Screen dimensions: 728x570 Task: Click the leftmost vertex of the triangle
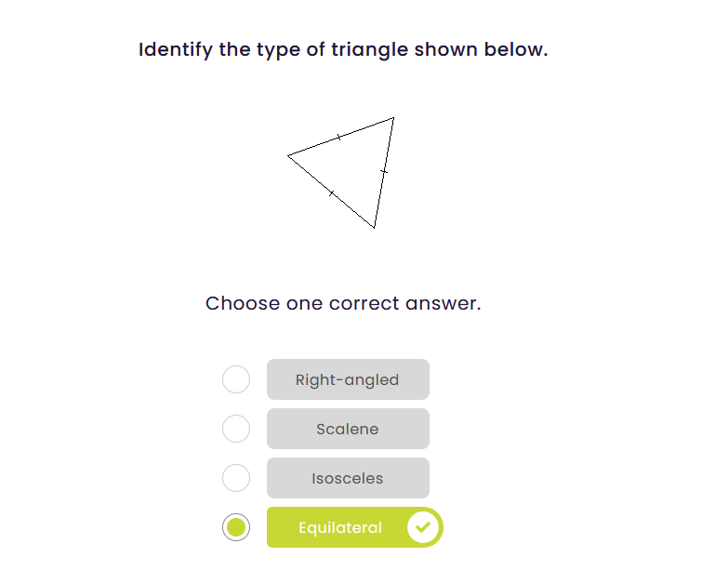(288, 155)
